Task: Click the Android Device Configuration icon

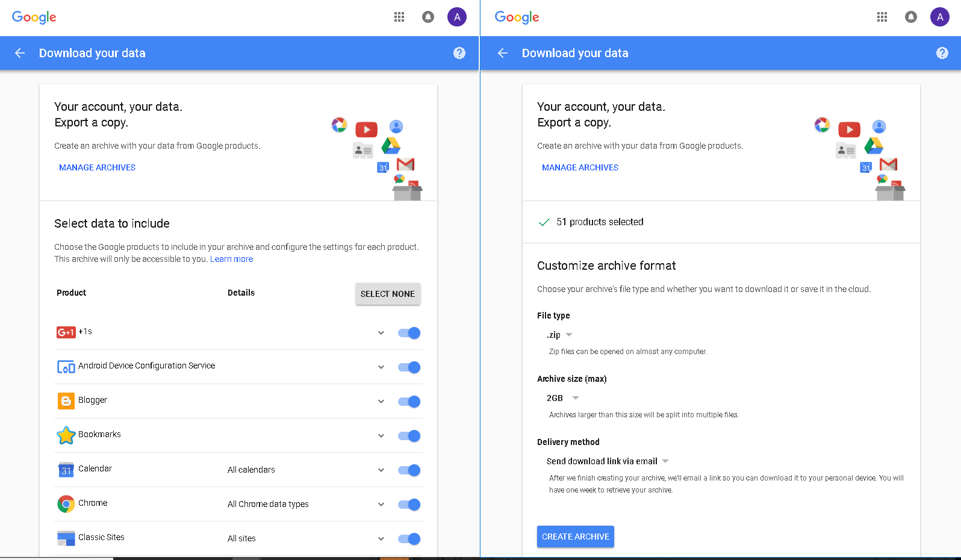Action: [x=66, y=367]
